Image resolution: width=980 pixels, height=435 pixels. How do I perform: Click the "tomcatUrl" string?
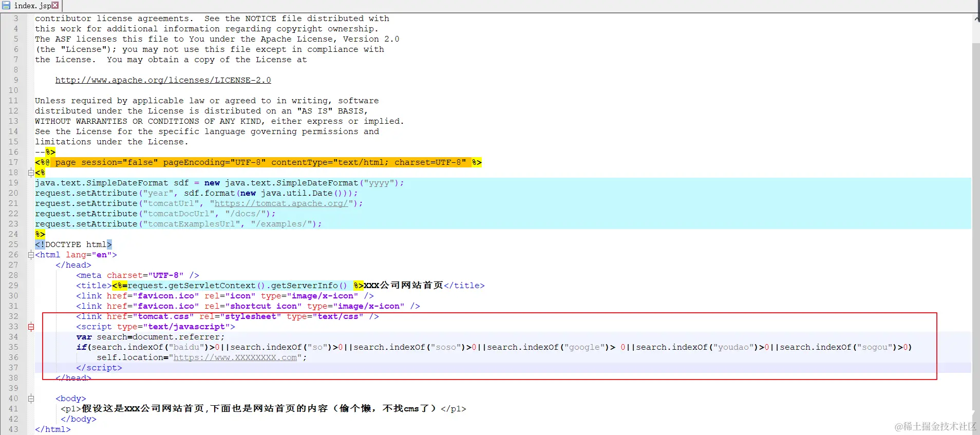coord(171,203)
